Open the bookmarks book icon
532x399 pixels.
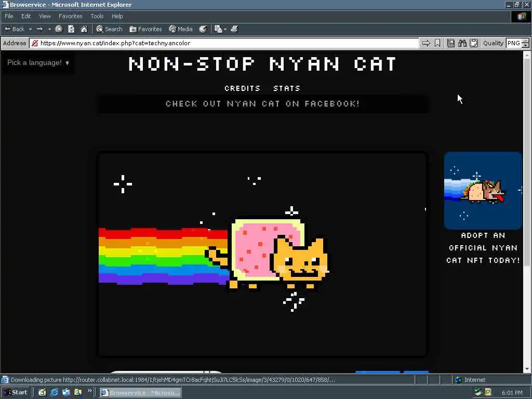[451, 43]
